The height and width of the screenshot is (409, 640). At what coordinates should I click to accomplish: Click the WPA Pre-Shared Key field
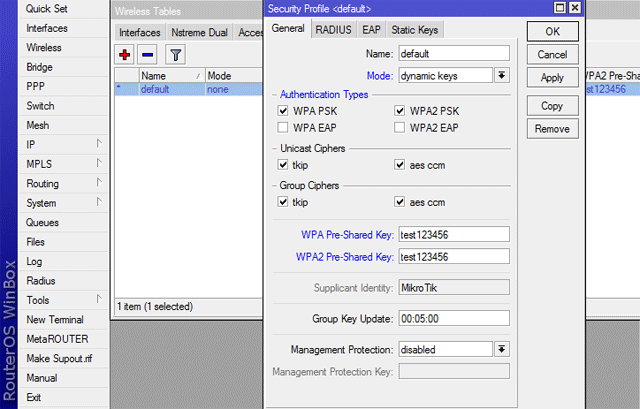[454, 235]
